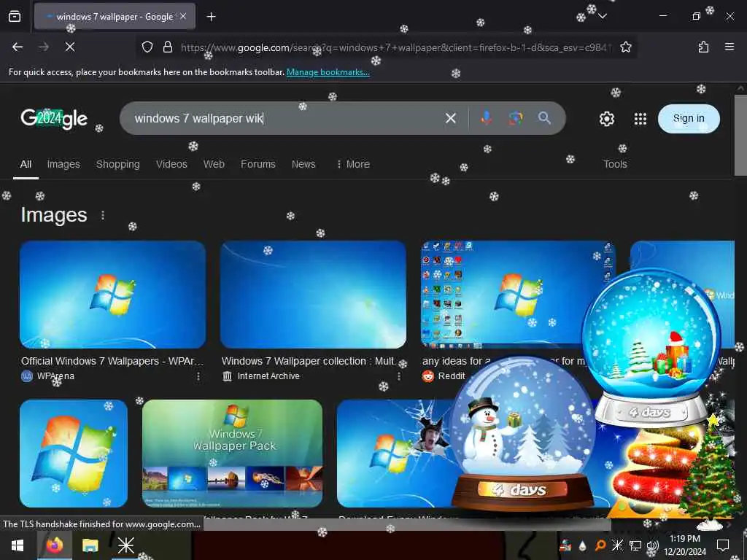Open the Windows 7 Wallpaper Pack thumbnail
747x560 pixels.
pyautogui.click(x=232, y=454)
